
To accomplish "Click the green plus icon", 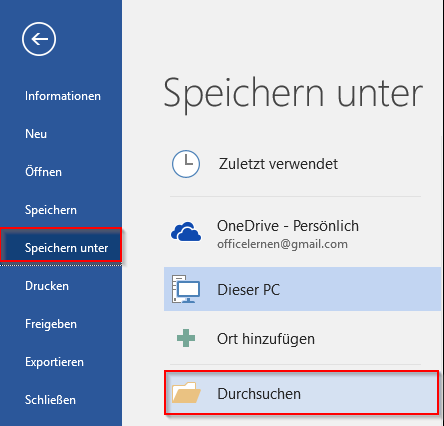I will (186, 338).
